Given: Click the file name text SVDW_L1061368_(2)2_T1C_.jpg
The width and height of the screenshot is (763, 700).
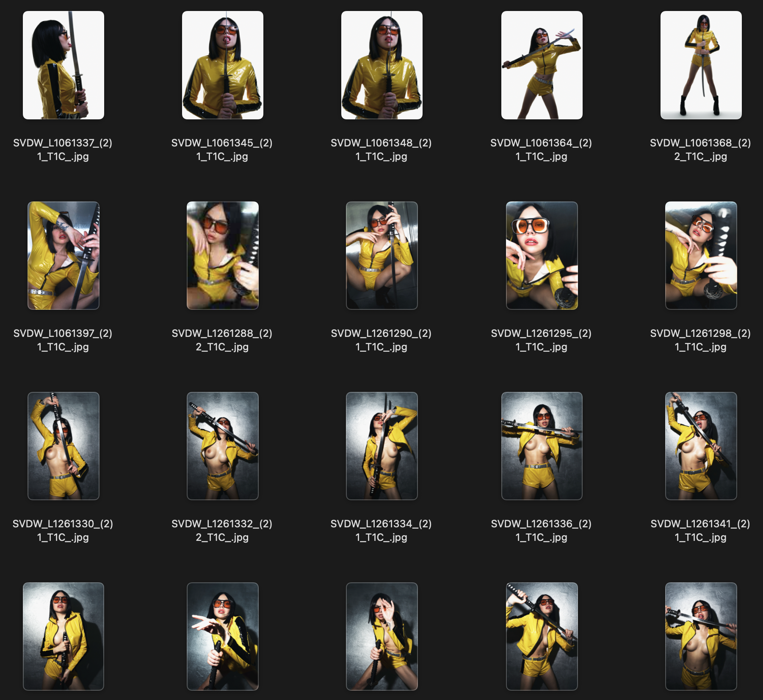Looking at the screenshot, I should 700,150.
